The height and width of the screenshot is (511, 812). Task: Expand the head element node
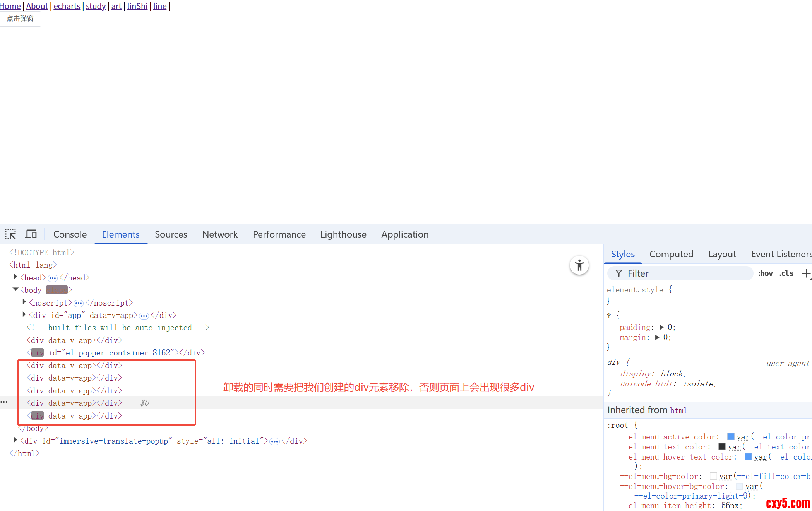tap(15, 277)
